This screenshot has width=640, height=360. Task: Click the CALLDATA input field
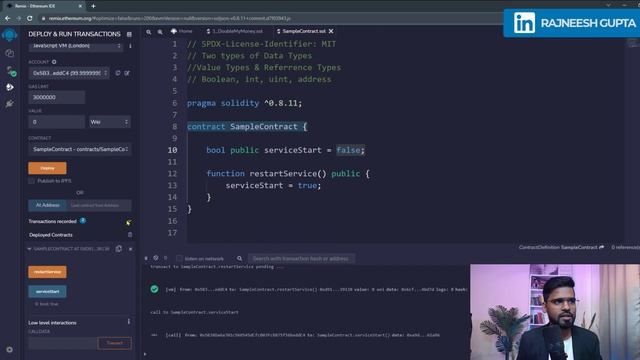pos(63,343)
